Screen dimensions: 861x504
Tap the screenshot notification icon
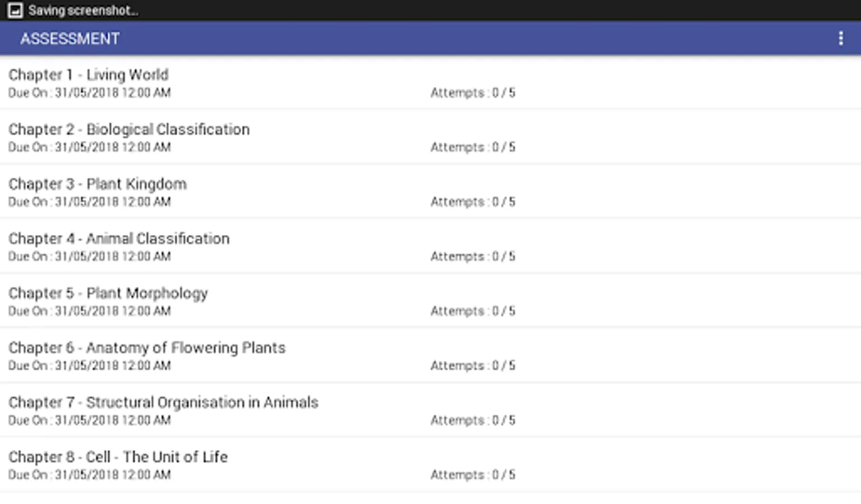tap(15, 10)
